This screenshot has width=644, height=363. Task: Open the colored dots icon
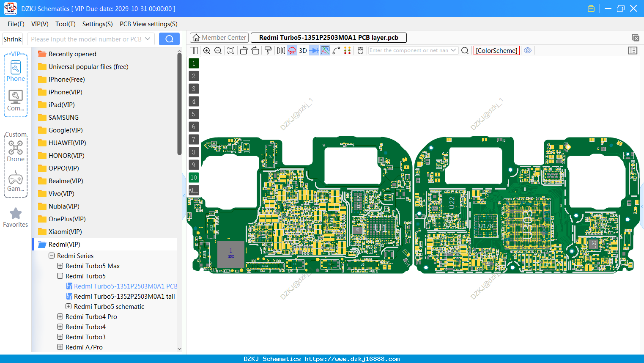coord(348,50)
